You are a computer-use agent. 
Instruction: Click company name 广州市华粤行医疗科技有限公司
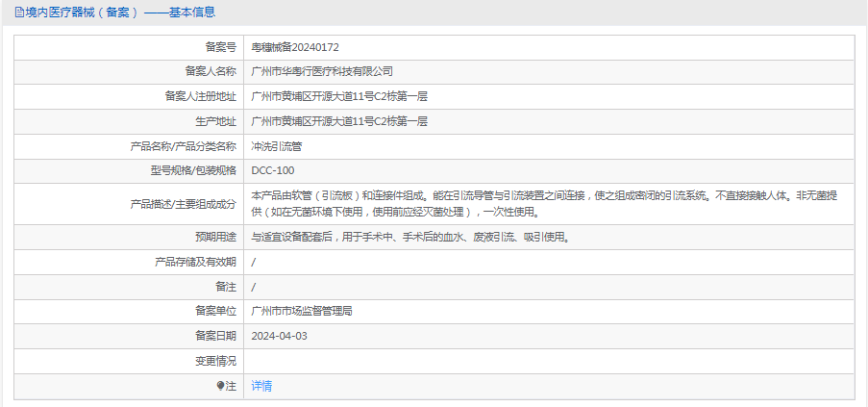[322, 71]
